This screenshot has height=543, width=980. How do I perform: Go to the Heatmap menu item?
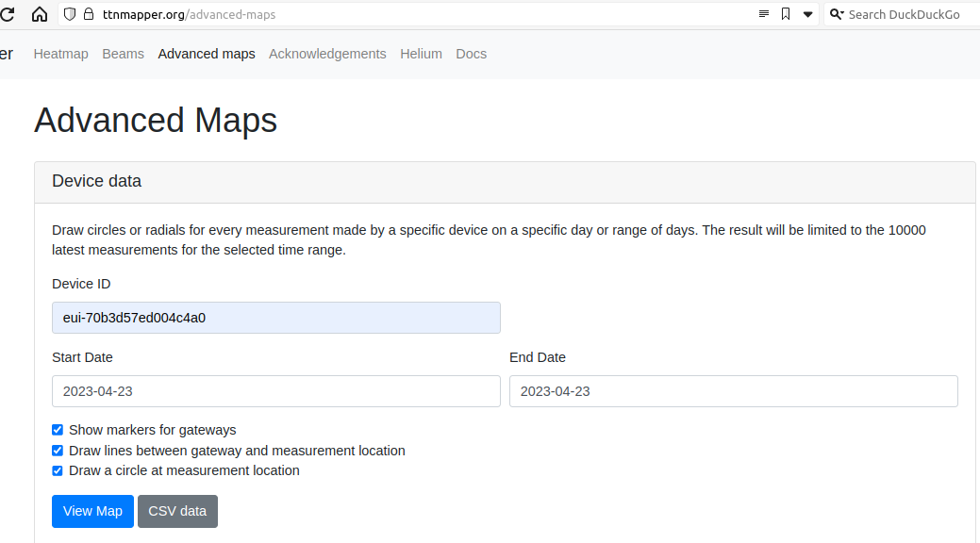60,54
